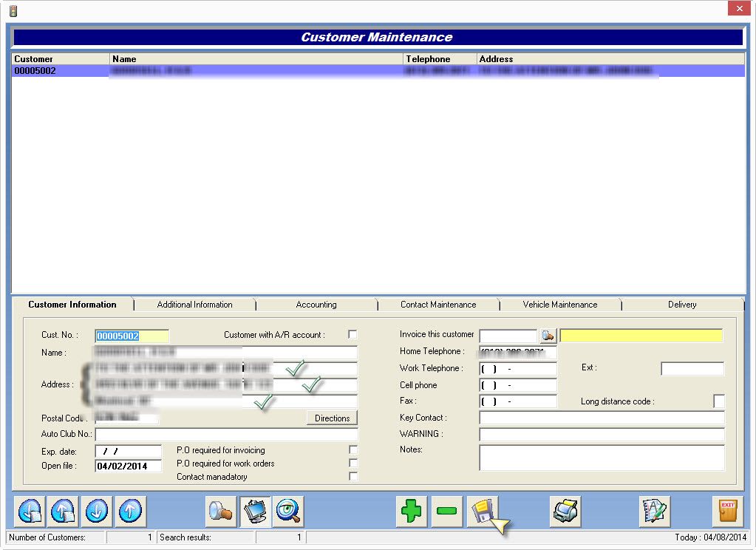Enable P.O required for work orders
Viewport: 756px width, 550px height.
click(x=353, y=464)
